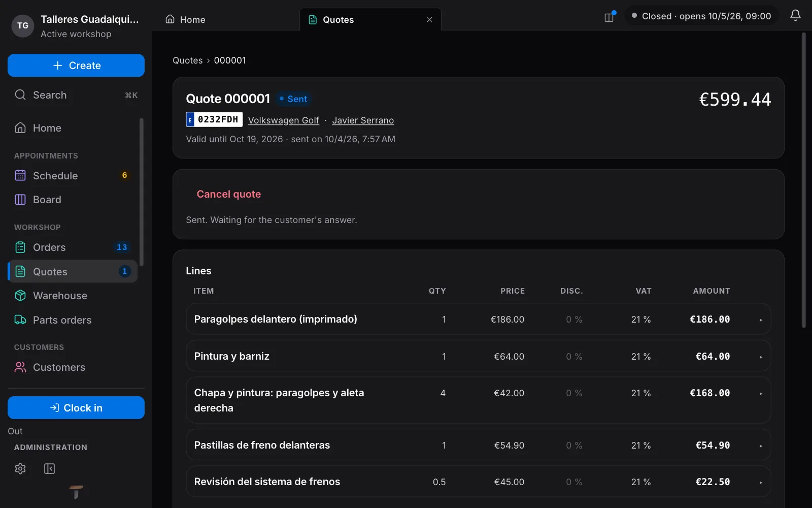Click the €168.00 amount value
The image size is (812, 508).
pos(710,393)
